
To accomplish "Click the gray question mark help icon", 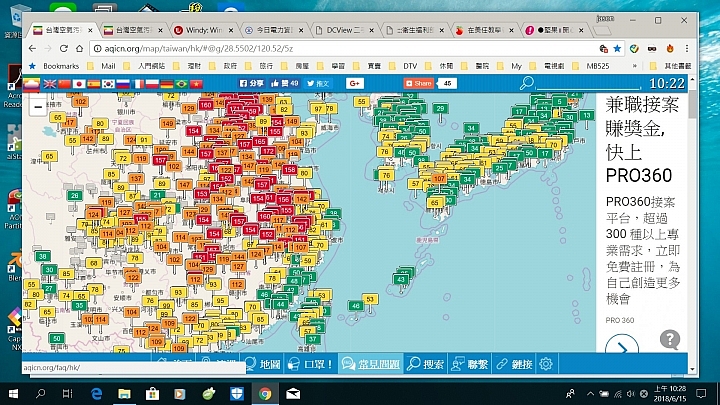I will tap(669, 340).
